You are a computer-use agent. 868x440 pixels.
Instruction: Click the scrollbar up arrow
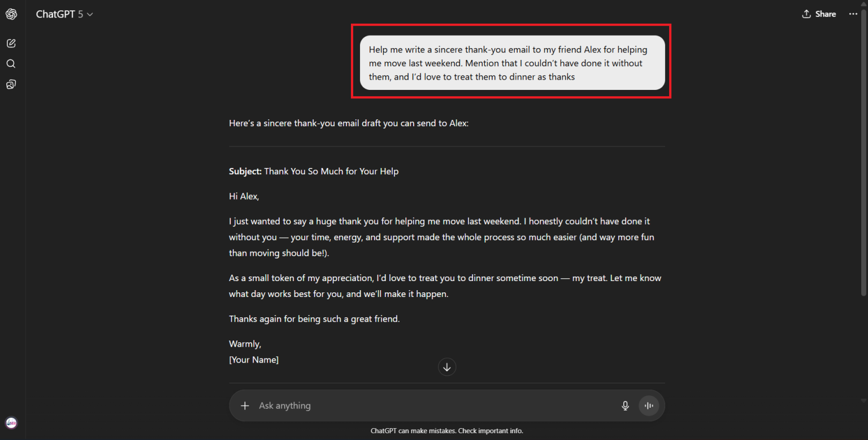[864, 5]
